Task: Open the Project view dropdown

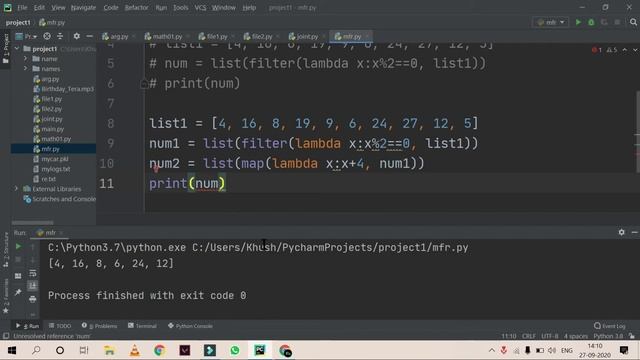Action: coord(26,36)
